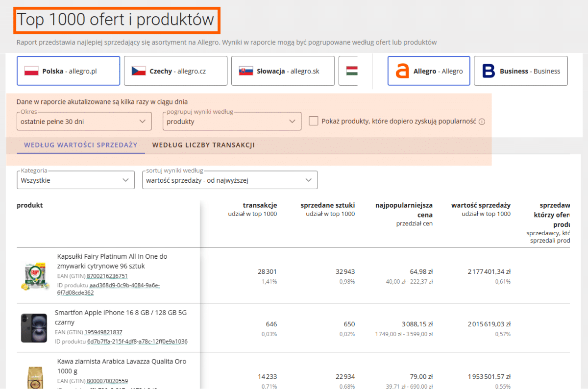Click the 'wartość sprzedaży' column header
588x392 pixels.
click(x=481, y=205)
